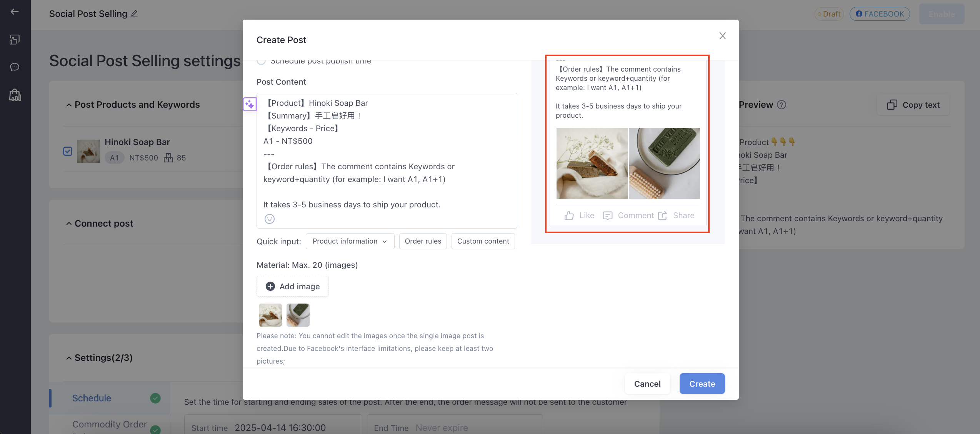Image resolution: width=980 pixels, height=434 pixels.
Task: Click the Like thumbs-up icon in preview
Action: (x=569, y=215)
